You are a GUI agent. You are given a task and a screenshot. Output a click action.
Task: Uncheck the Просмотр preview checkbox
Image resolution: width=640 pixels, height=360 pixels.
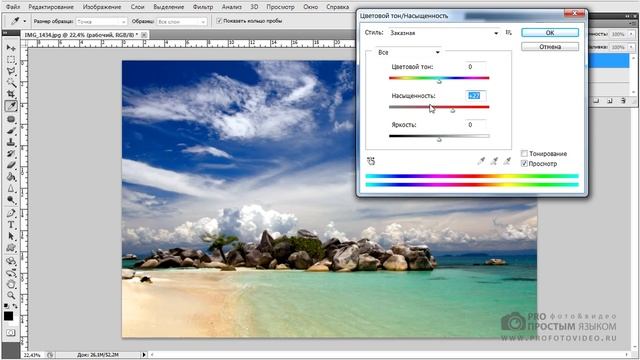tap(524, 164)
